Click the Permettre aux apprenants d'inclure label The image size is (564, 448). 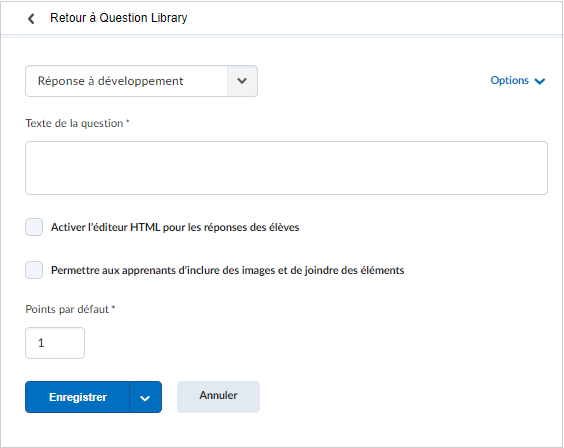(227, 270)
